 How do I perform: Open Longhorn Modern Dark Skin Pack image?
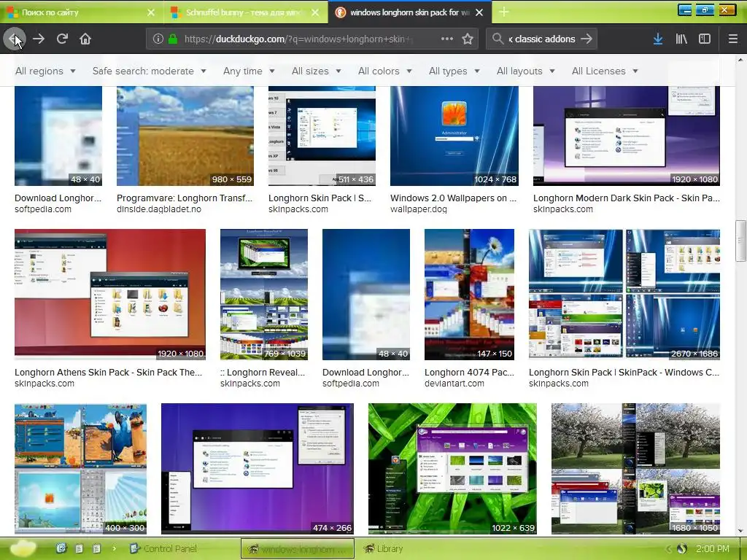pyautogui.click(x=627, y=136)
